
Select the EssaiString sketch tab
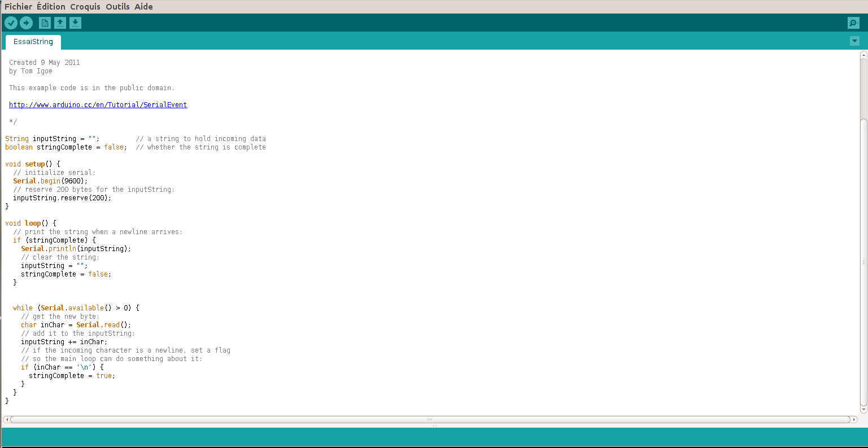tap(33, 42)
